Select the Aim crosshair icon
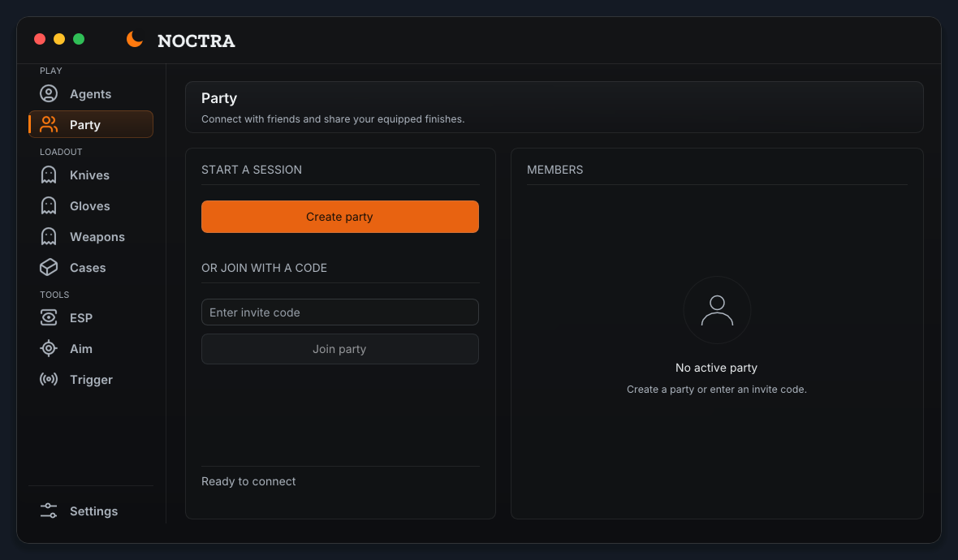Viewport: 958px width, 560px height. click(49, 348)
